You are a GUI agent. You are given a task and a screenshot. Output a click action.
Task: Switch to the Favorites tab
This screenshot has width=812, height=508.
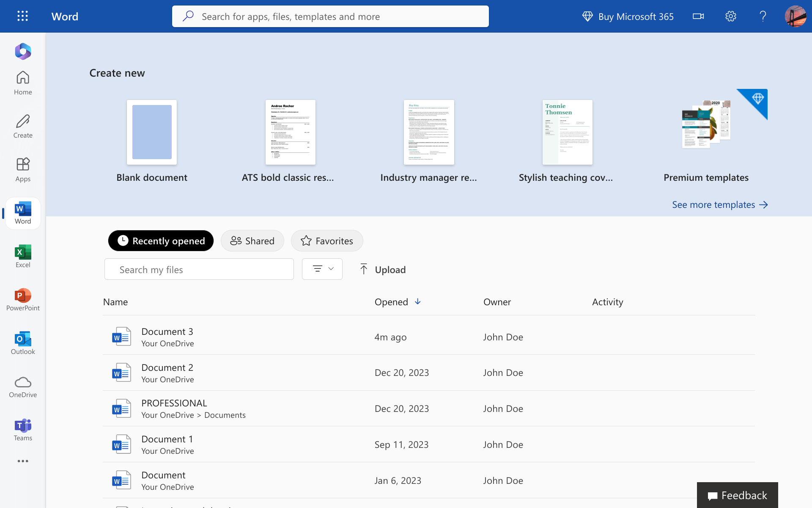tap(326, 240)
